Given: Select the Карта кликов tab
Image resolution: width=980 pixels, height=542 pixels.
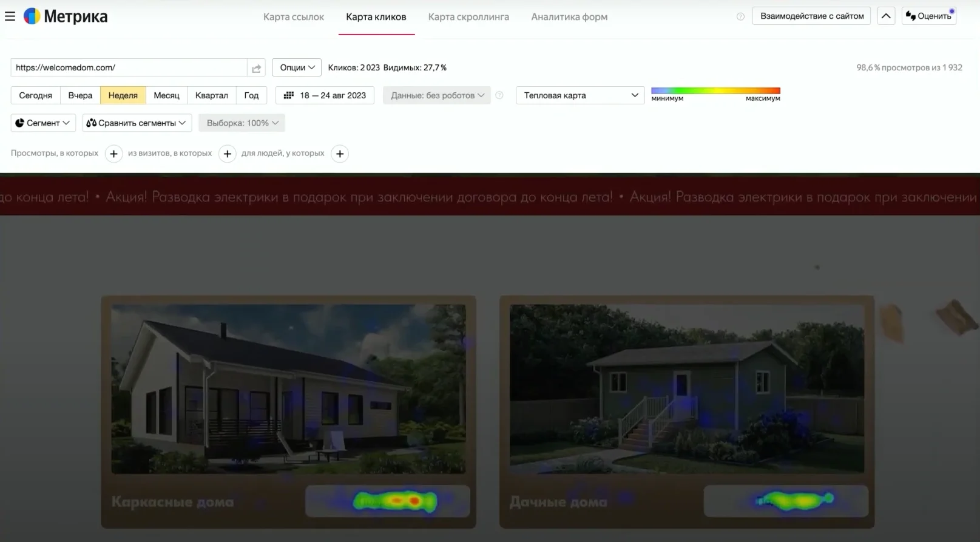Looking at the screenshot, I should [376, 17].
